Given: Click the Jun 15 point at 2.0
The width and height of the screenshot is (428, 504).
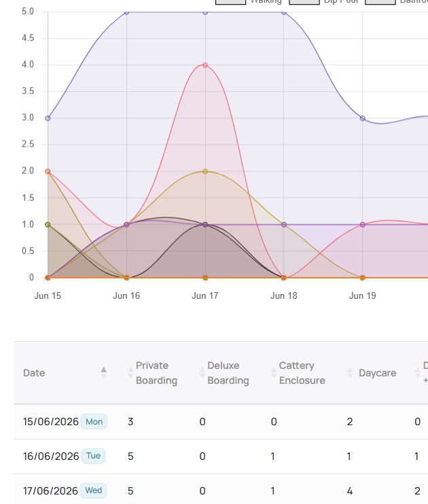Looking at the screenshot, I should coord(48,172).
